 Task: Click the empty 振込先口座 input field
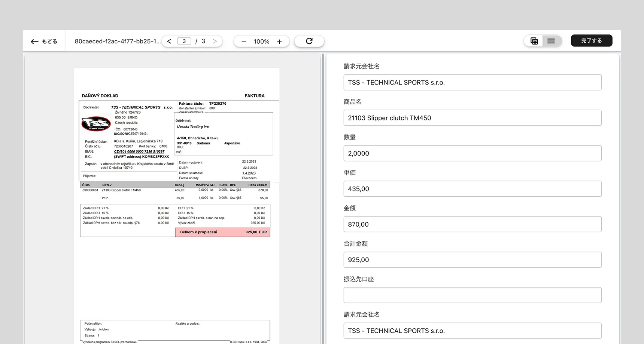coord(473,295)
